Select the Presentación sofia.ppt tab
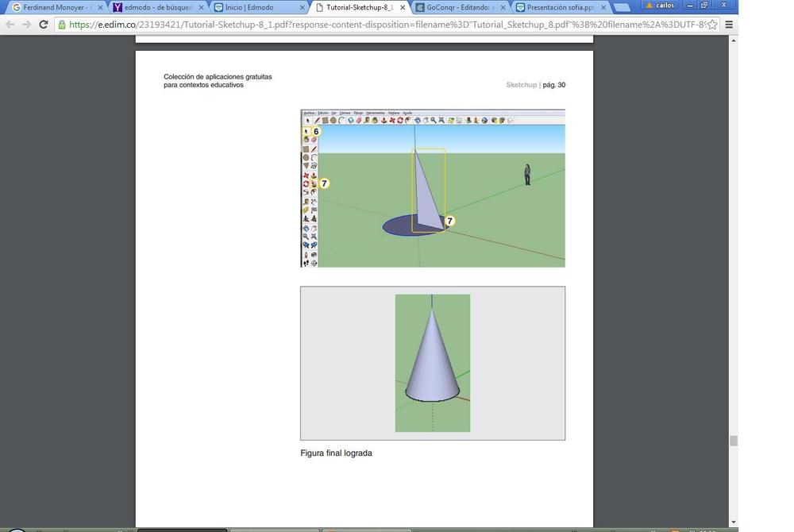This screenshot has width=794, height=532. pyautogui.click(x=556, y=7)
